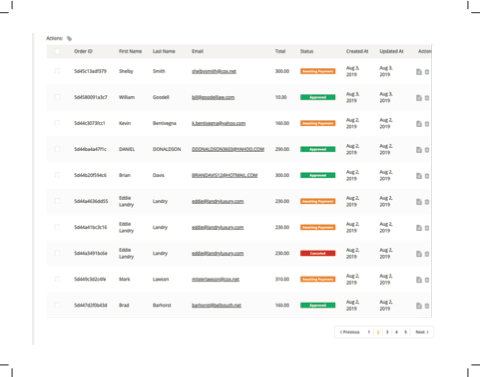Open document icon for Brian Davis order

click(419, 176)
